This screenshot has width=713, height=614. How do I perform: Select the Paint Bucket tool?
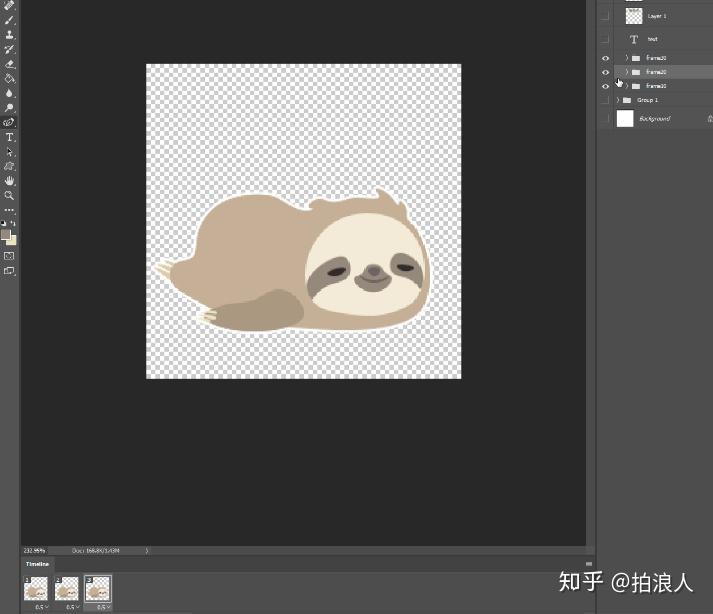coord(10,77)
